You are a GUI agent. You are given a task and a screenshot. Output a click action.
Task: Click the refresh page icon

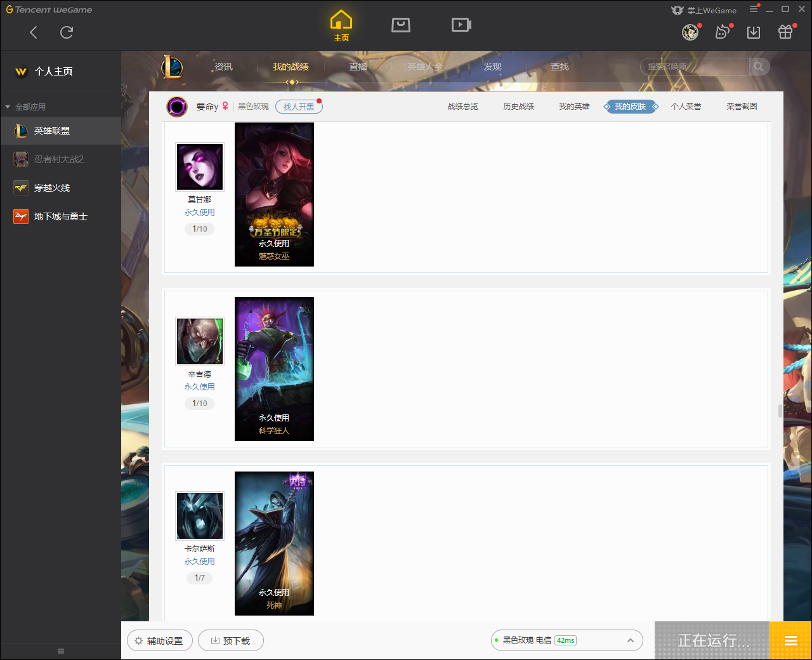pyautogui.click(x=67, y=32)
